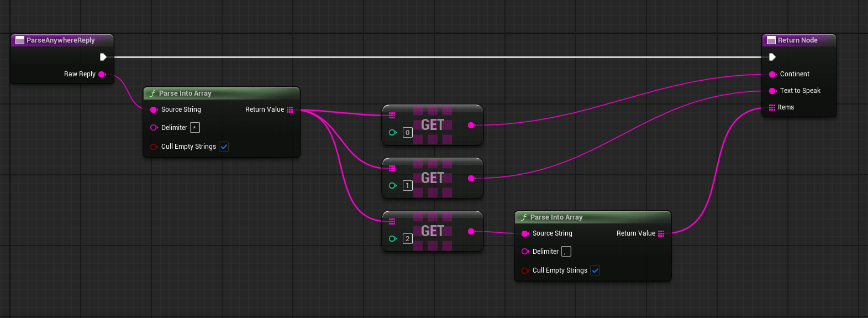Edit the asterisk Delimiter field
This screenshot has height=318, width=868.
pos(195,128)
